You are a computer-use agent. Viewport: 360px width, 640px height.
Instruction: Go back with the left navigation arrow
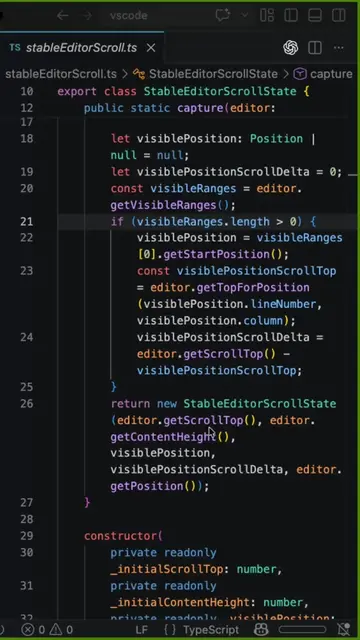[x=62, y=16]
